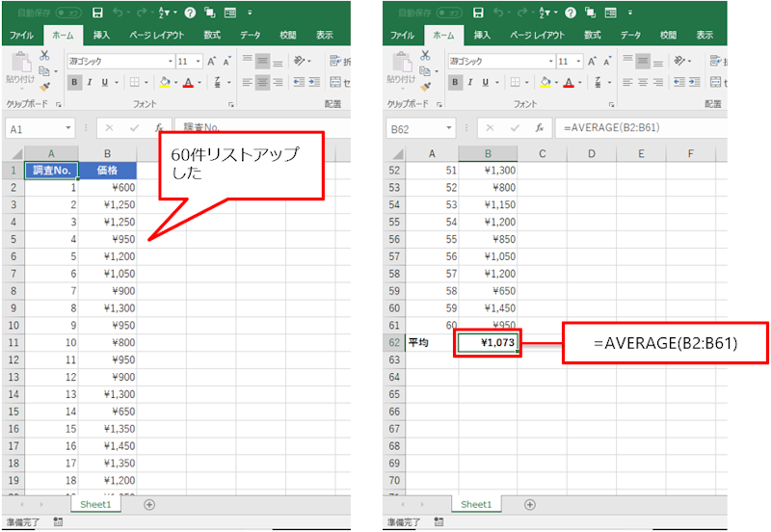The image size is (771, 532).
Task: Toggle AutoSave switch in left window
Action: click(x=67, y=13)
